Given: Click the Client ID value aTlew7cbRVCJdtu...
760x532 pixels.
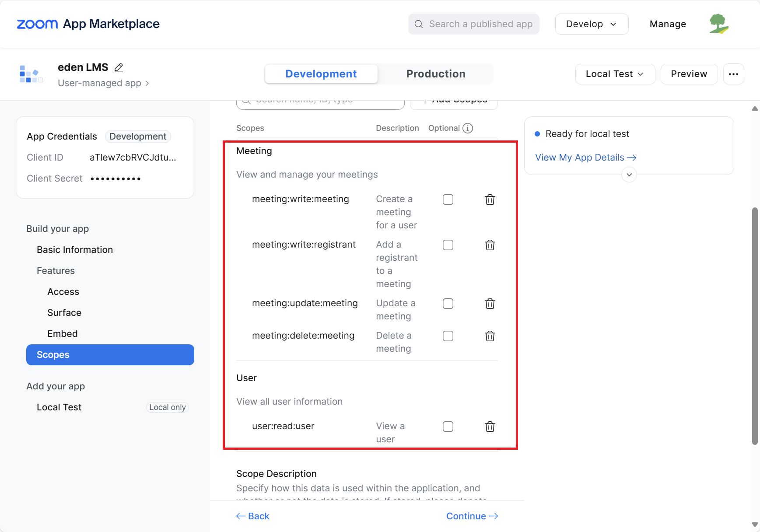Looking at the screenshot, I should pyautogui.click(x=133, y=157).
